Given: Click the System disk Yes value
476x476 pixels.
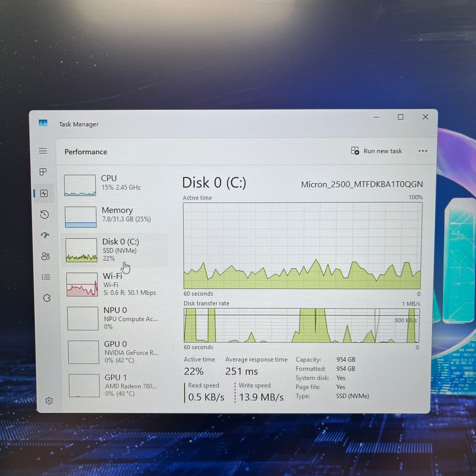Looking at the screenshot, I should point(341,378).
